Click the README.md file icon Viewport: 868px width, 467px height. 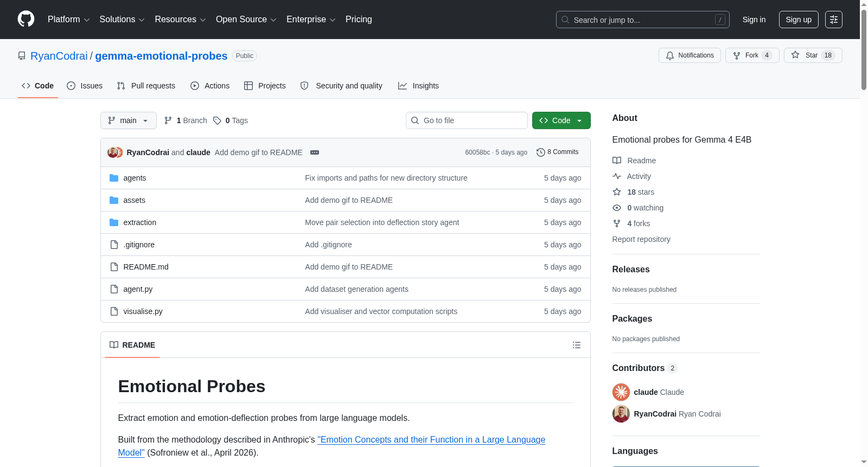[x=114, y=267]
